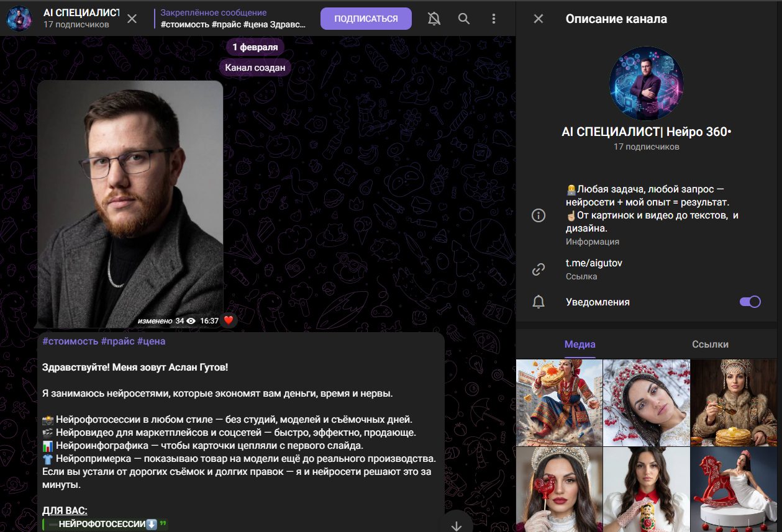Open the large channel profile picture
The width and height of the screenshot is (782, 532).
[x=646, y=83]
